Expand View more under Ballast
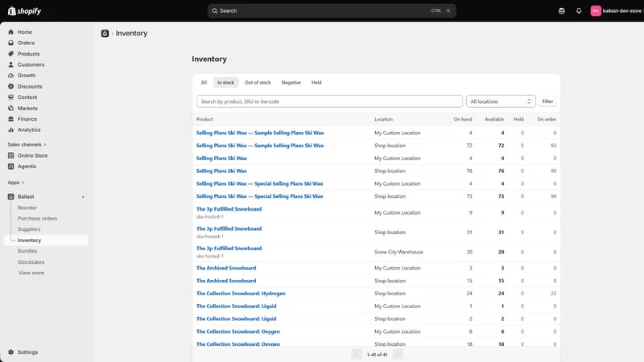The width and height of the screenshot is (644, 362). pyautogui.click(x=31, y=273)
